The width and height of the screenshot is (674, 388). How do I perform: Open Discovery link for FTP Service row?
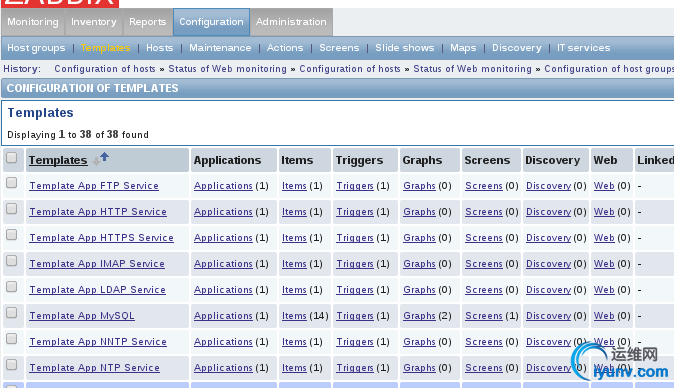click(x=548, y=186)
